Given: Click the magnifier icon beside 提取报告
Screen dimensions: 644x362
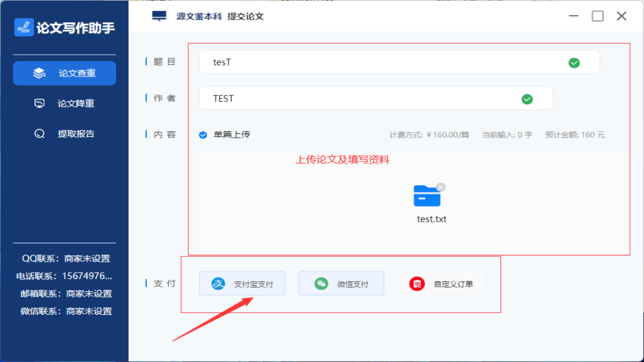Looking at the screenshot, I should tap(40, 133).
